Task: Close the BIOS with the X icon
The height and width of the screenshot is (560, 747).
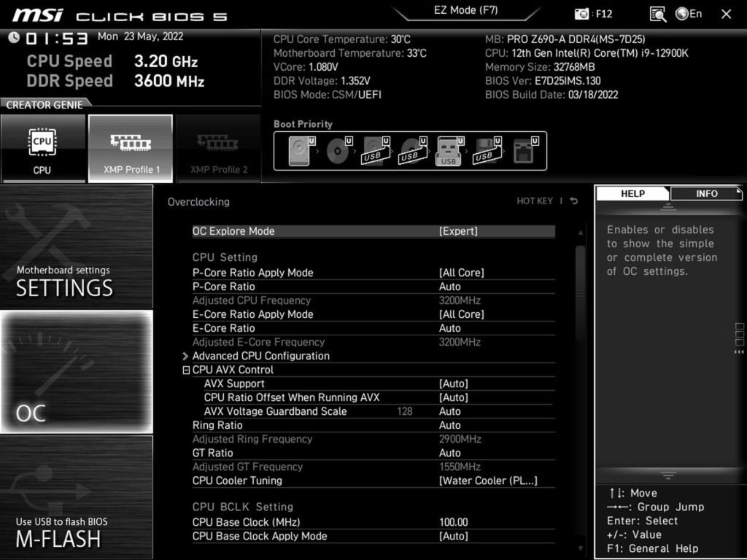Action: (726, 14)
